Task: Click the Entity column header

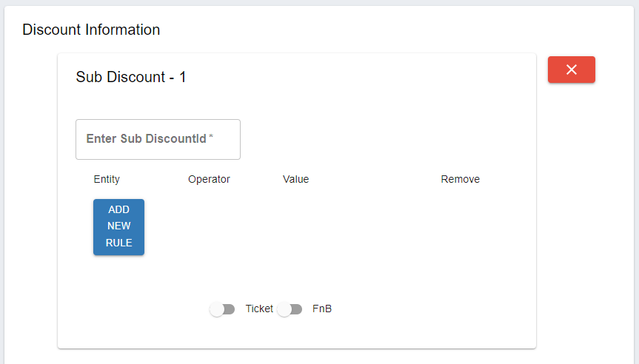Action: tap(107, 179)
